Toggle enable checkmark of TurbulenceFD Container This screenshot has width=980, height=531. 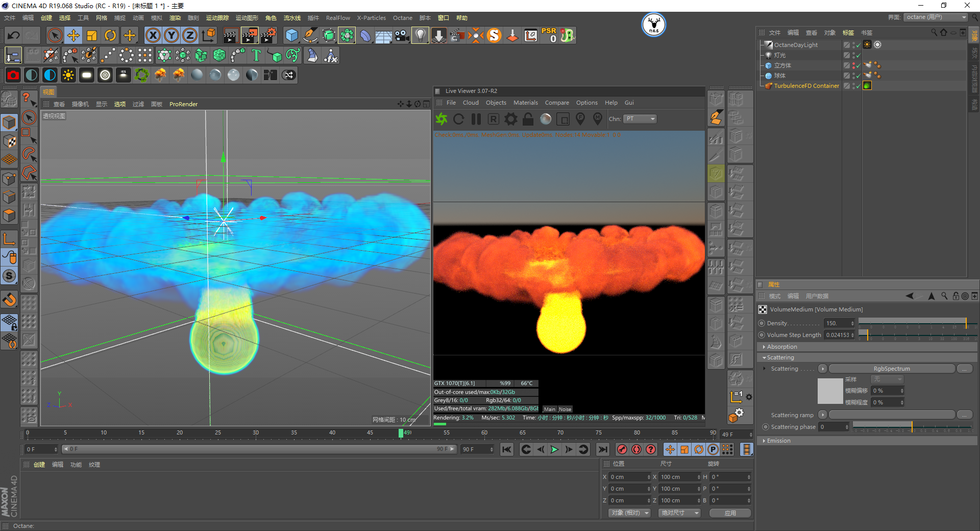pos(858,86)
